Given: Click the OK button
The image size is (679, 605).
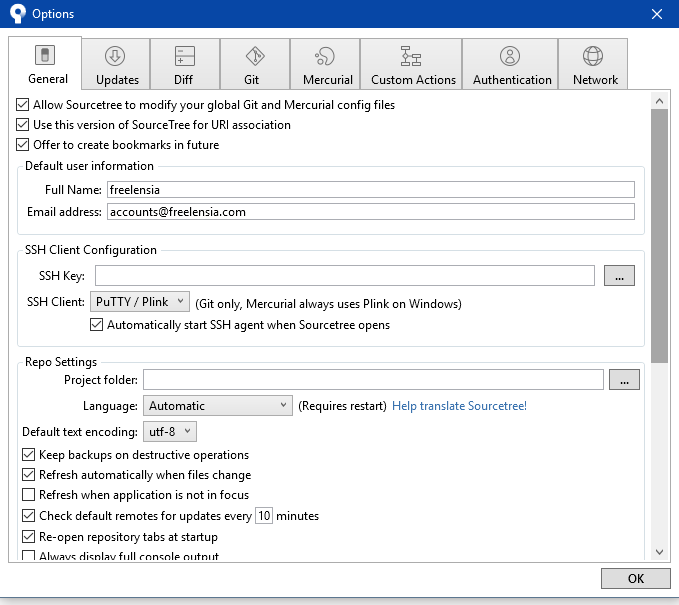Looking at the screenshot, I should point(635,579).
